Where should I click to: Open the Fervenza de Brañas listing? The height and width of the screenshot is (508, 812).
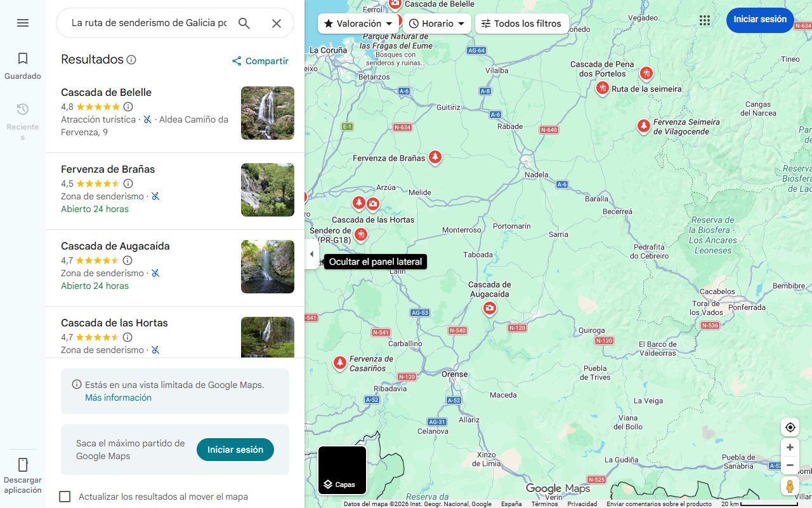[x=107, y=169]
